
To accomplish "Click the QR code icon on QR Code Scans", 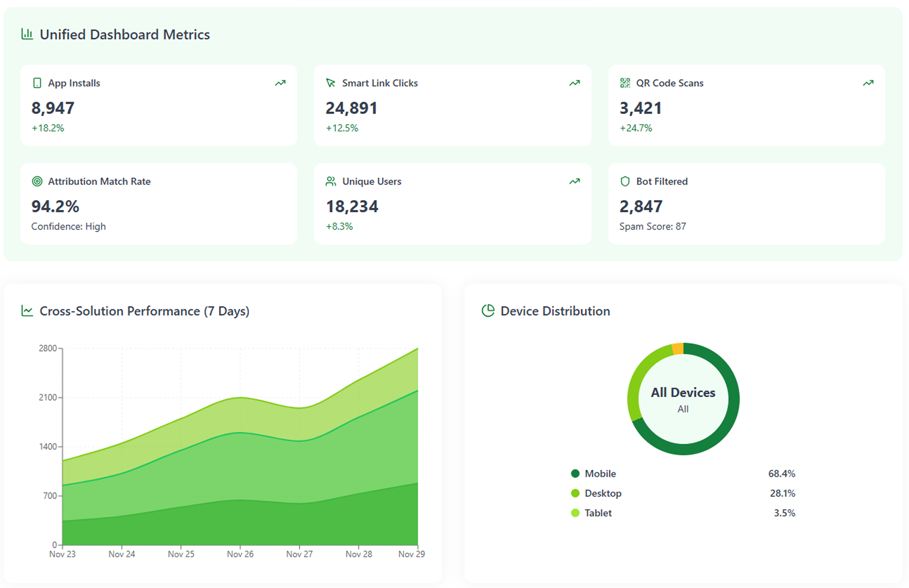I will [624, 83].
